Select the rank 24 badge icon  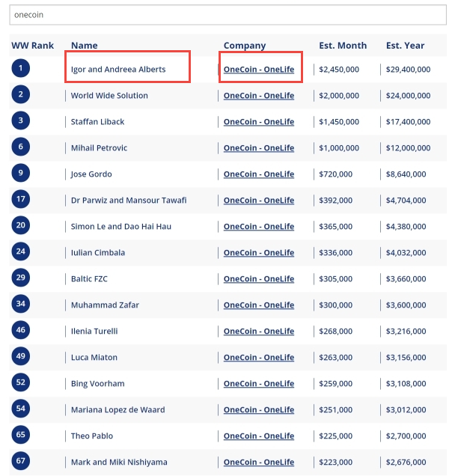pos(21,251)
